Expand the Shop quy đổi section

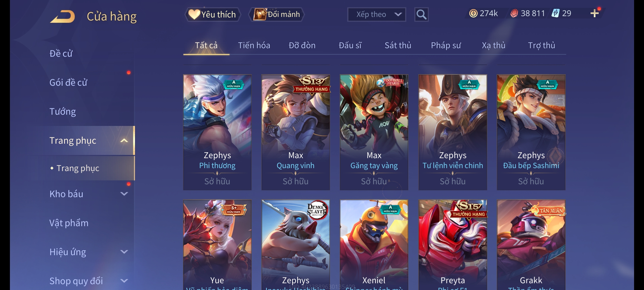point(124,281)
